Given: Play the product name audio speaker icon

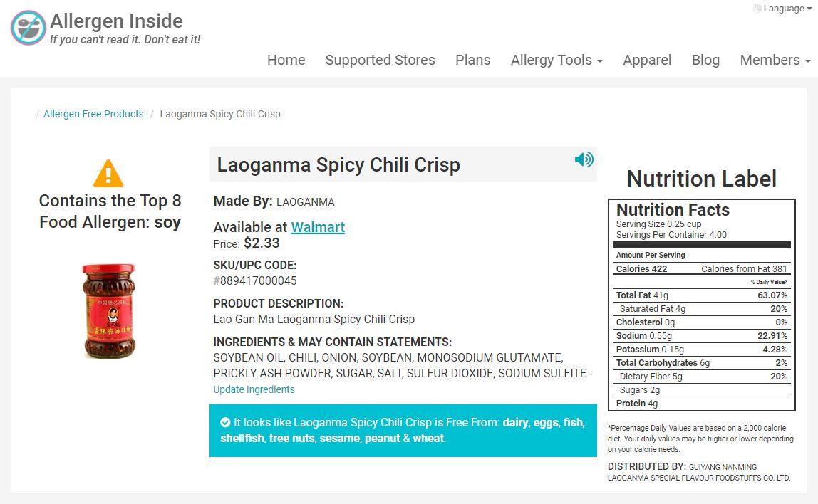Looking at the screenshot, I should tap(584, 159).
